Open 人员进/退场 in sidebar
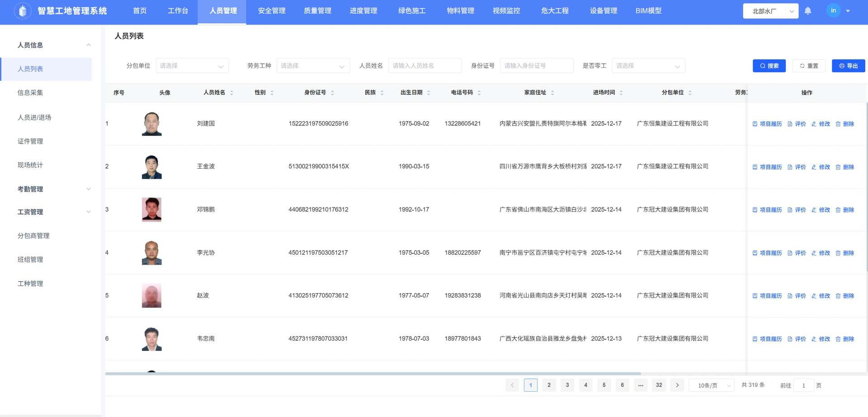The width and height of the screenshot is (868, 417). click(34, 117)
